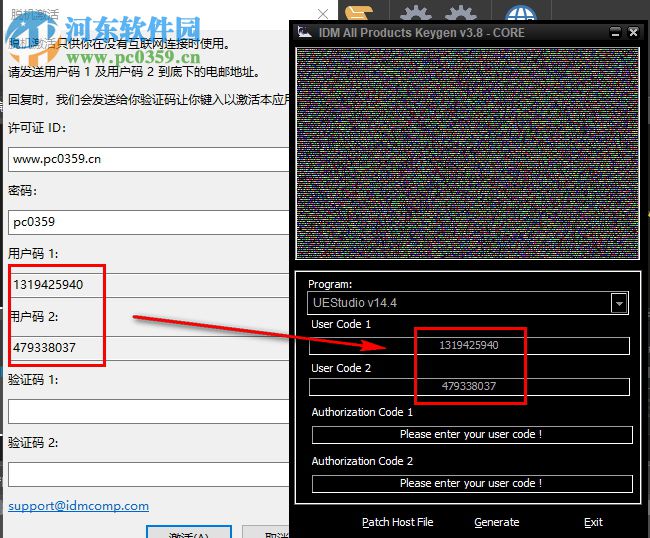Screen dimensions: 650x538
Task: Click the keygen noise animation panel
Action: point(468,153)
